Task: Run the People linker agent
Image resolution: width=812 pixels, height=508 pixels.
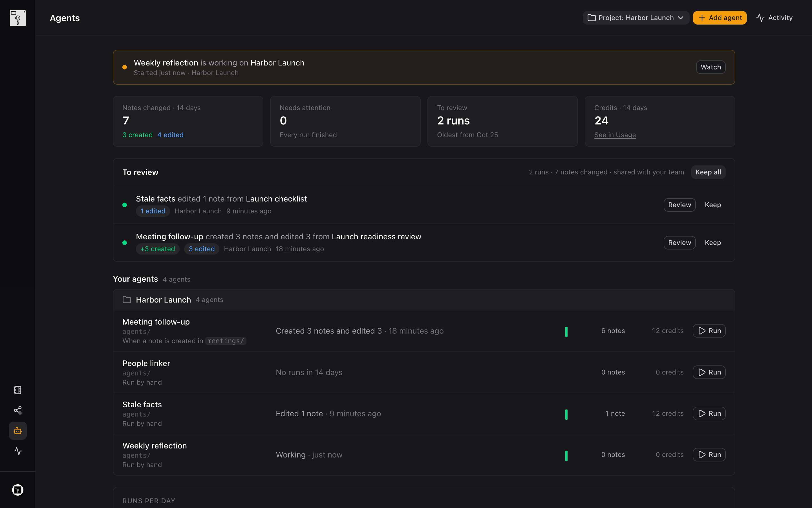Action: [709, 372]
